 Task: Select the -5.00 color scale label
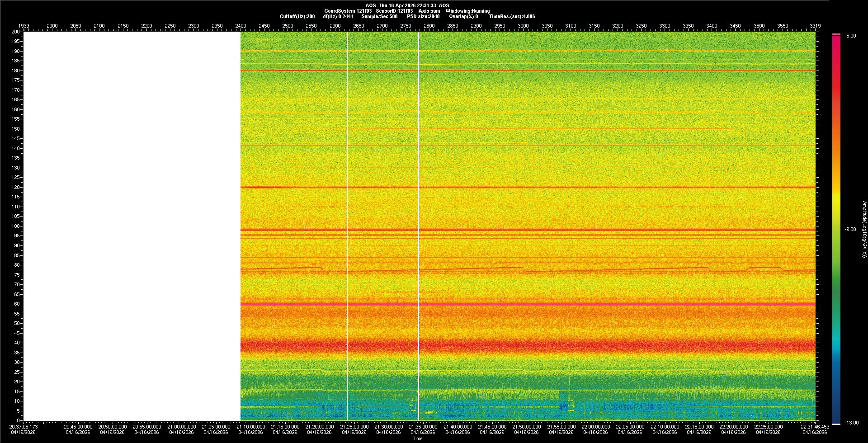click(850, 36)
